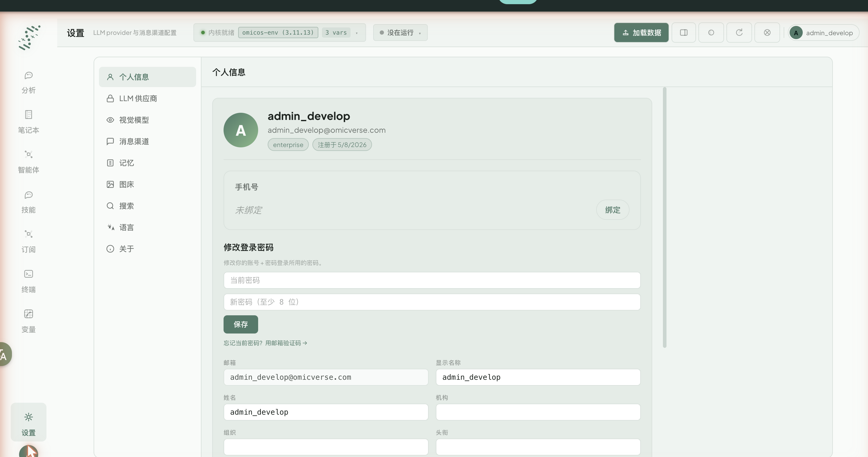Click the app logo at top left

coord(29,38)
